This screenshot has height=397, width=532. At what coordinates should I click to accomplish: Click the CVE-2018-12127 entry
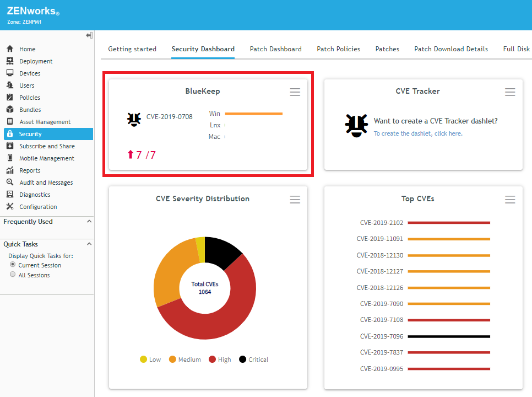point(379,271)
